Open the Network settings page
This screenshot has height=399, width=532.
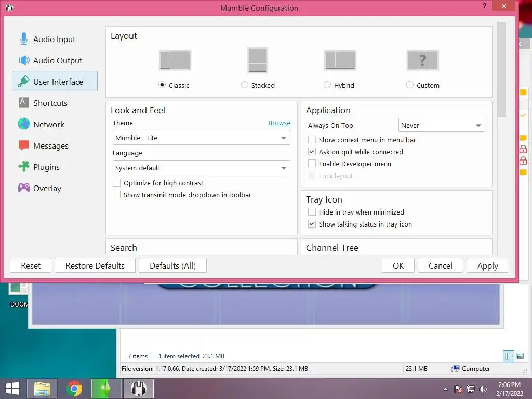pyautogui.click(x=54, y=124)
